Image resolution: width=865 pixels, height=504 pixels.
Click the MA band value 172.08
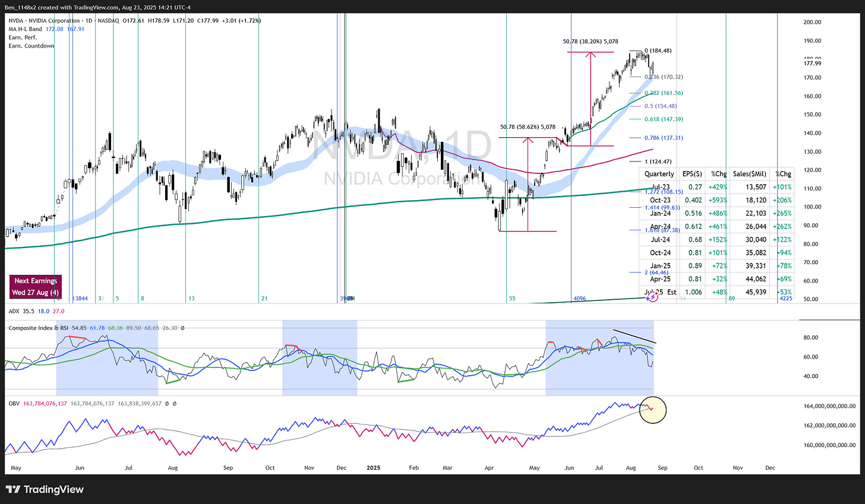(x=55, y=29)
